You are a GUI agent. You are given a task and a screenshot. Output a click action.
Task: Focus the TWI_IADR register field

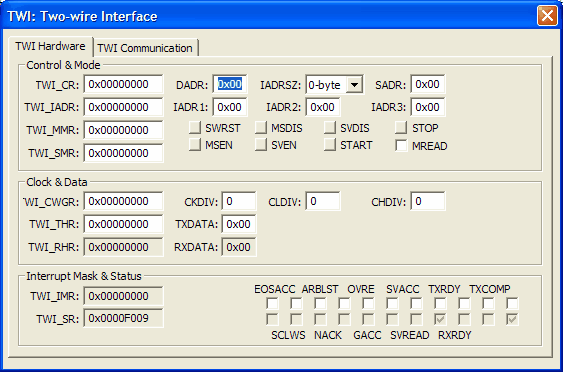(x=124, y=107)
